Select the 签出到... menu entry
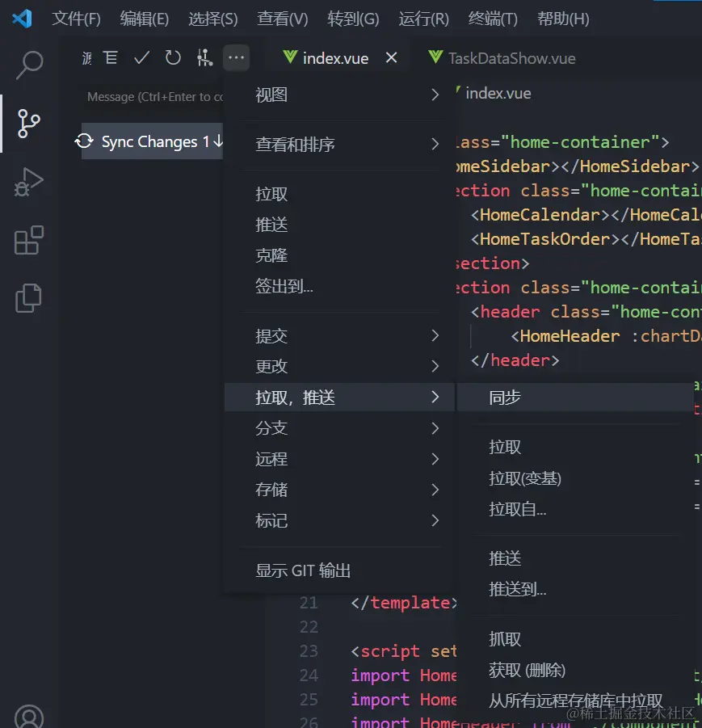The width and height of the screenshot is (702, 728). tap(339, 285)
